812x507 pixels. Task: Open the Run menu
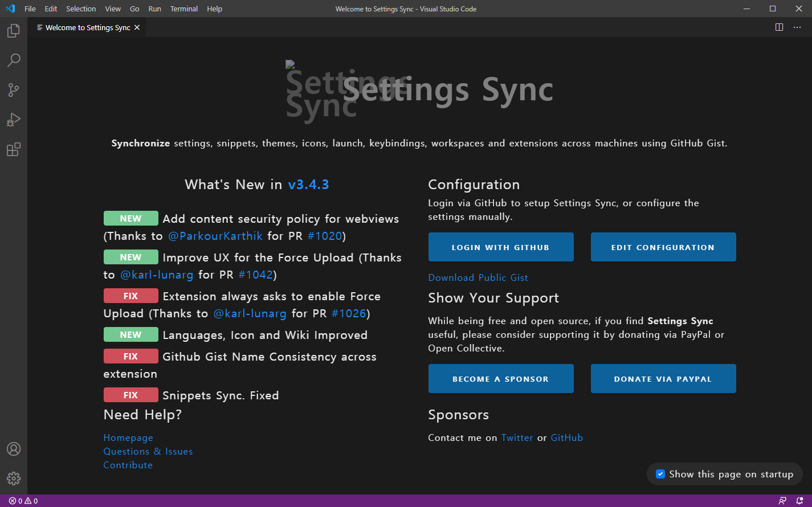pos(154,9)
